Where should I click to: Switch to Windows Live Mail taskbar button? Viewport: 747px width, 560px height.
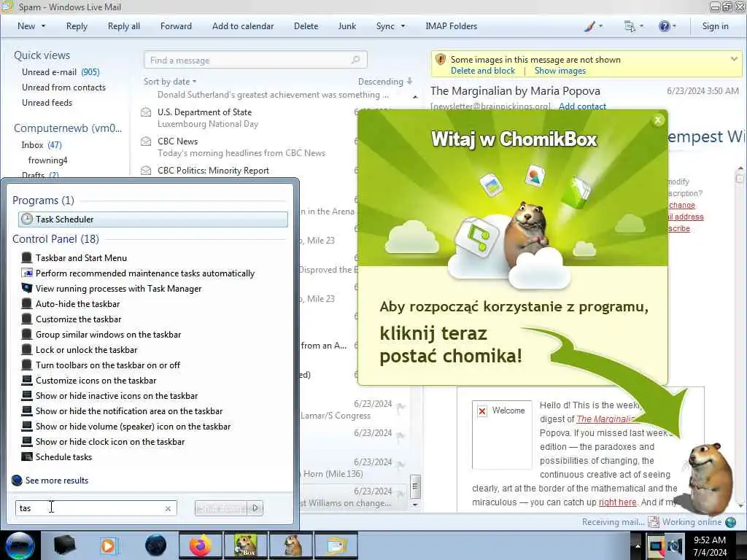click(x=336, y=545)
